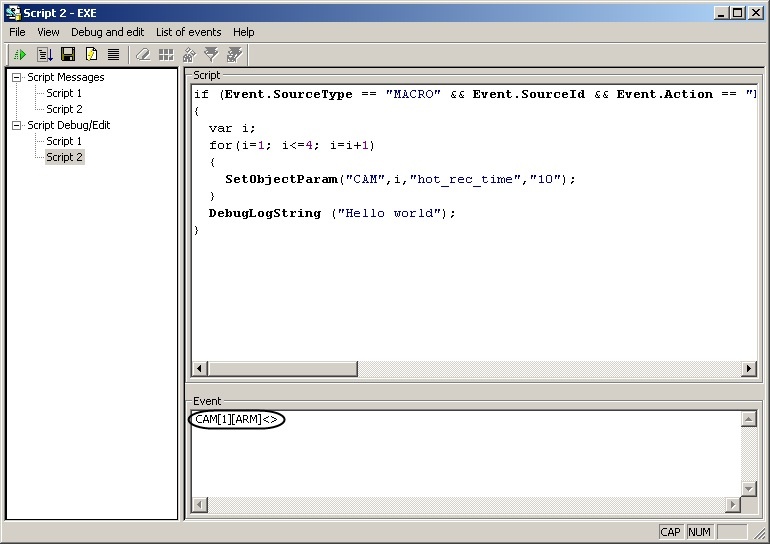Screen dimensions: 770x544
Task: Click the document with lightning bolt icon
Action: (91, 55)
